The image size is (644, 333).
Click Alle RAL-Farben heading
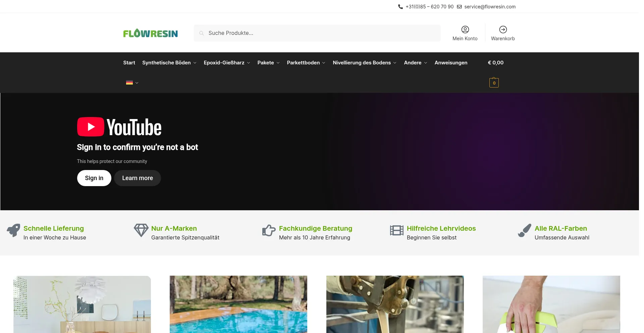561,228
